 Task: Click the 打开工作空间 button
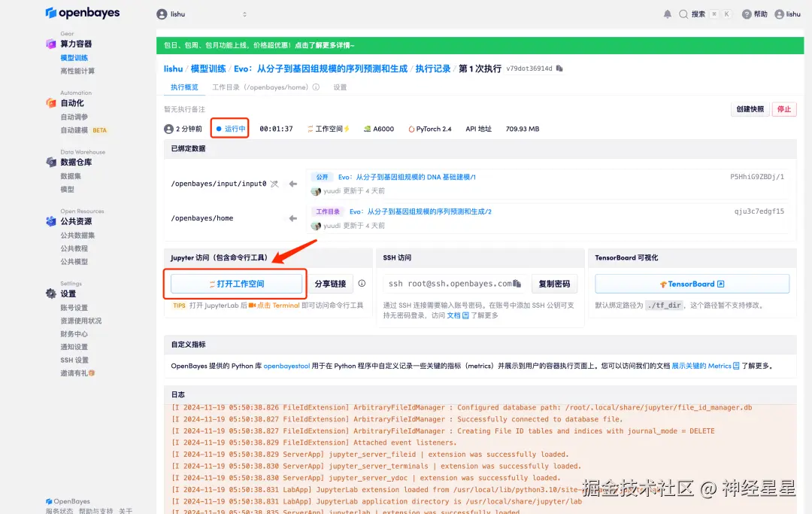[237, 284]
